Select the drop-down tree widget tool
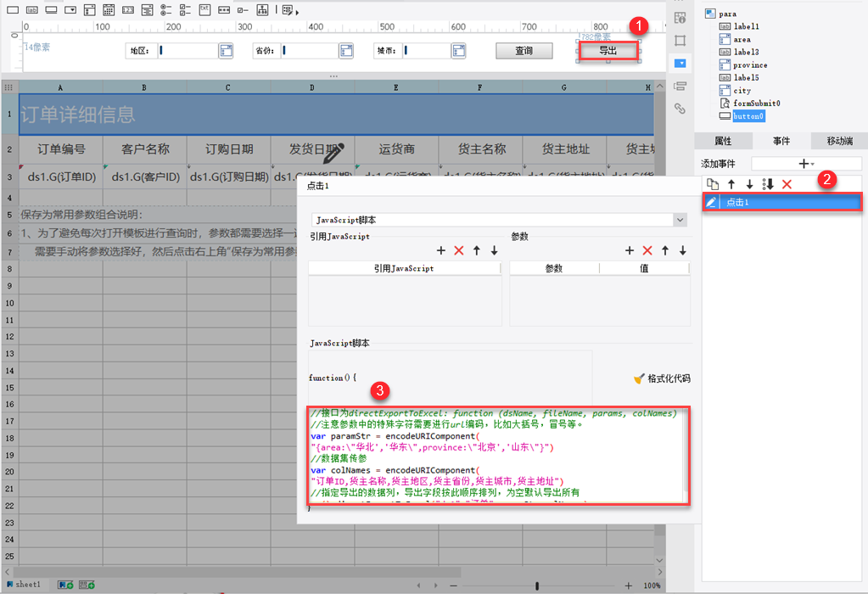 click(148, 10)
